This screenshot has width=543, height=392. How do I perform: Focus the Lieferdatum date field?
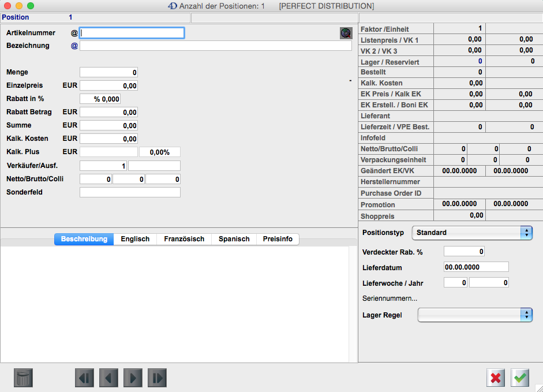(475, 267)
